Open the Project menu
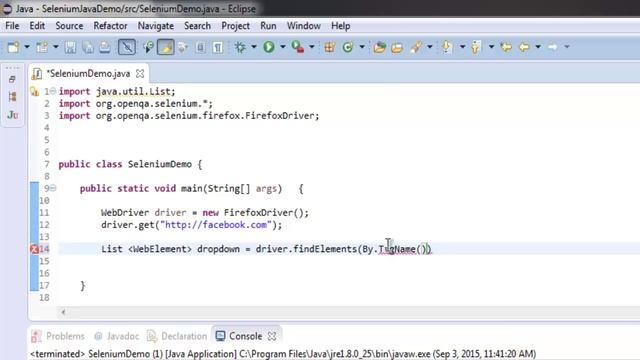The height and width of the screenshot is (360, 640). point(236,26)
